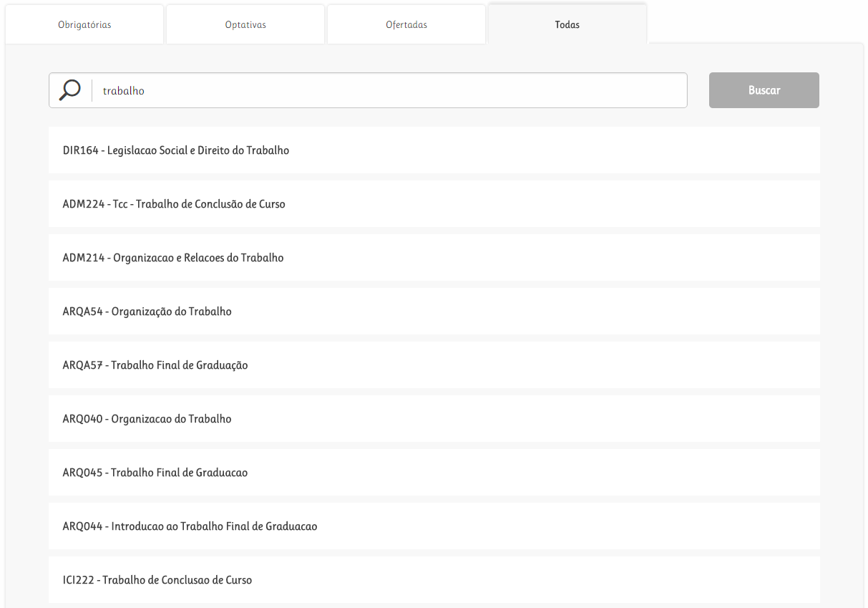Go to the Todas tab
Screen dimensions: 868x608
click(x=567, y=24)
